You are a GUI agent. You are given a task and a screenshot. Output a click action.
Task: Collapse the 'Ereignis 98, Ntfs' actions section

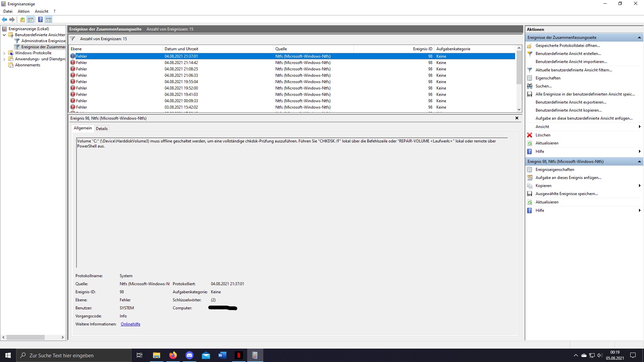coord(640,161)
